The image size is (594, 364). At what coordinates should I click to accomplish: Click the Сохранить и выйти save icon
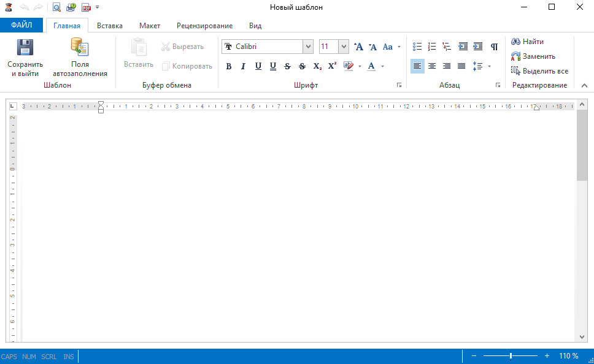pos(25,48)
